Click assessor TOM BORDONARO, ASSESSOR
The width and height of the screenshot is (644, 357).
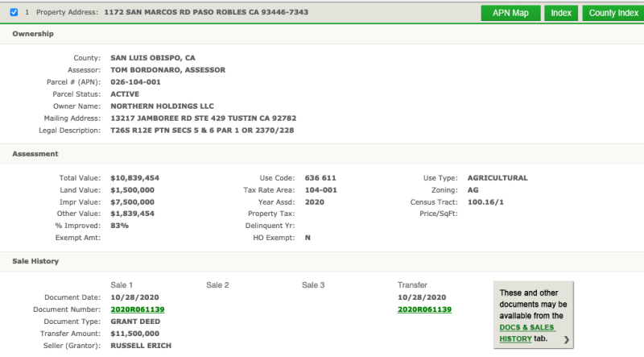[168, 70]
